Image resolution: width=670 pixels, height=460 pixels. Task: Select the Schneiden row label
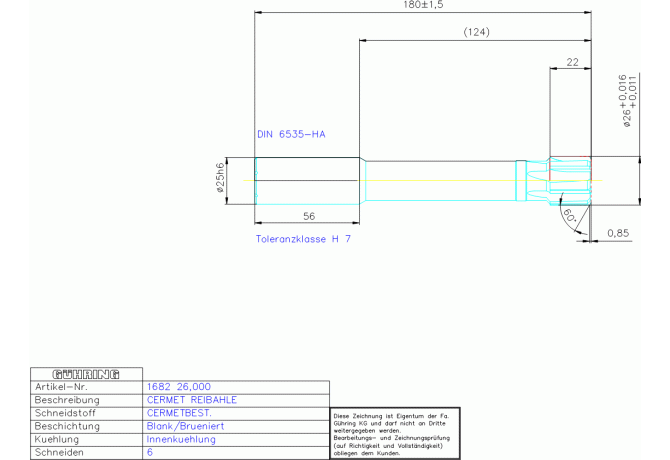(x=58, y=452)
